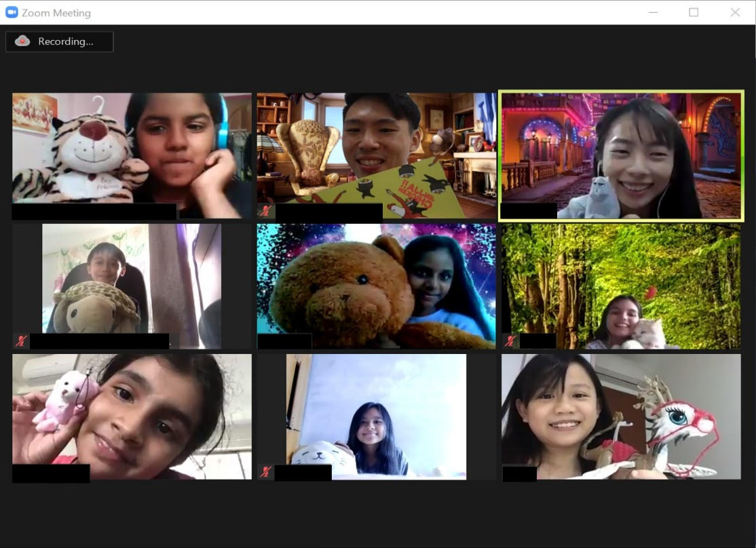Click the Recording... indicator text
The width and height of the screenshot is (756, 548).
[x=66, y=41]
